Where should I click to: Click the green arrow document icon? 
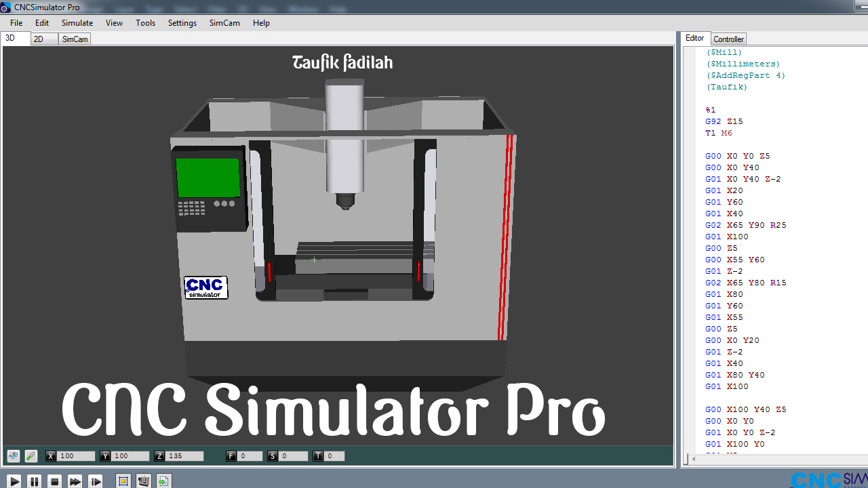(x=163, y=481)
